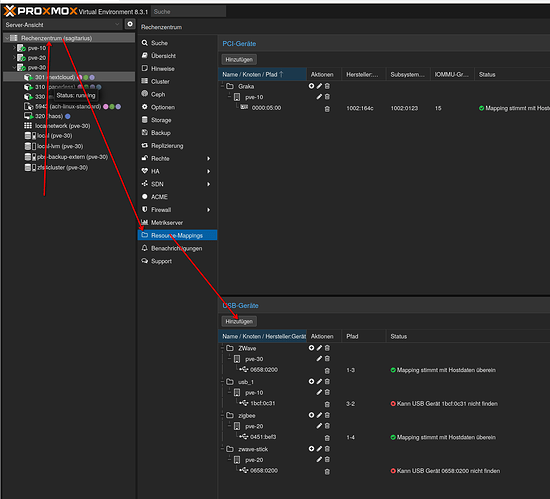This screenshot has height=499, width=550.
Task: Click Hinzufügen under PCI-Geräte
Action: click(x=239, y=60)
